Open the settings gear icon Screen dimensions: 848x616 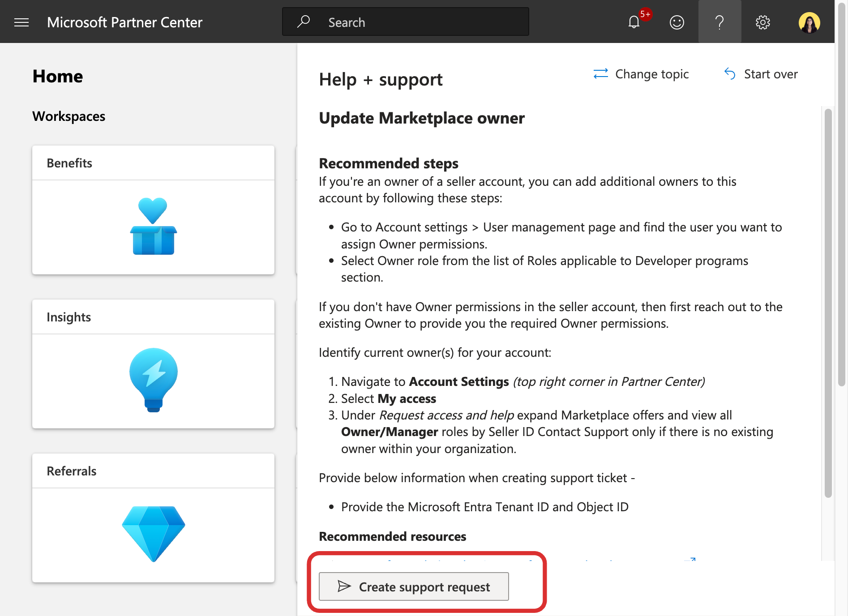click(762, 22)
